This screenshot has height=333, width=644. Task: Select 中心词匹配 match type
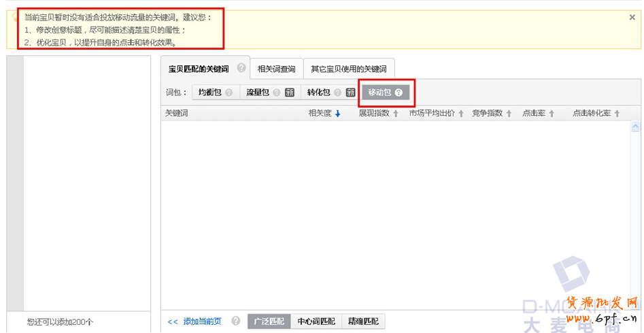point(316,321)
